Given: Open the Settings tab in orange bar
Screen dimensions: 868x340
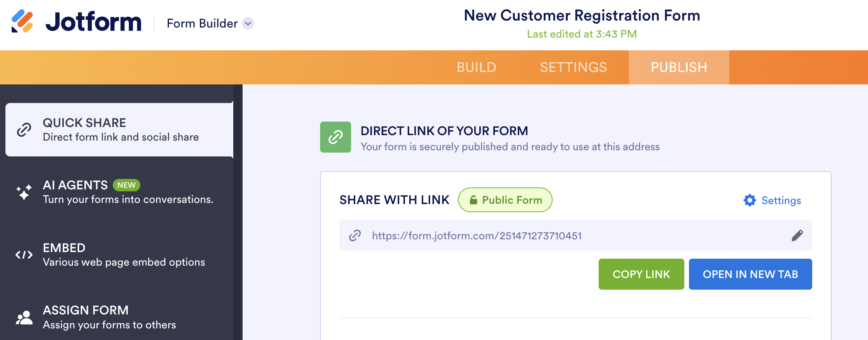Looking at the screenshot, I should point(573,67).
